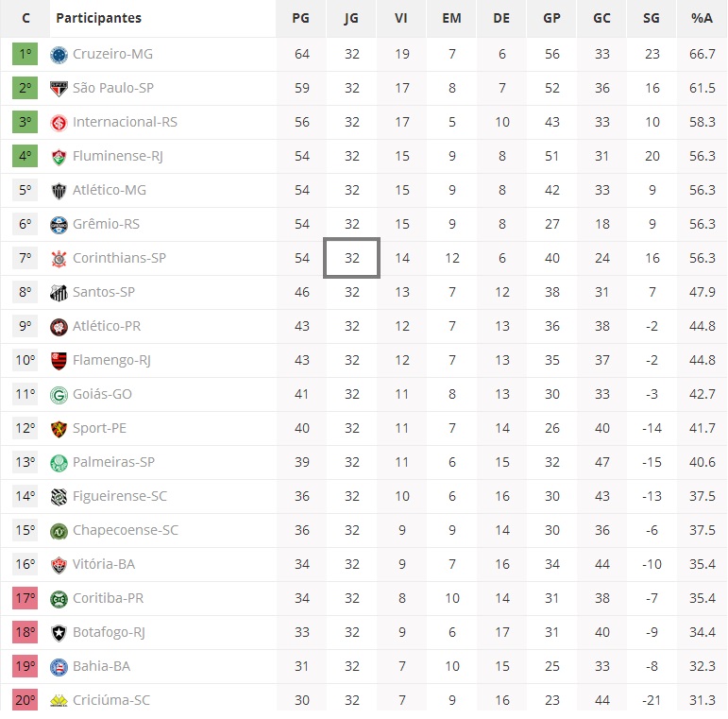Image resolution: width=728 pixels, height=719 pixels.
Task: Open the Santos-SP team name link
Action: (104, 292)
